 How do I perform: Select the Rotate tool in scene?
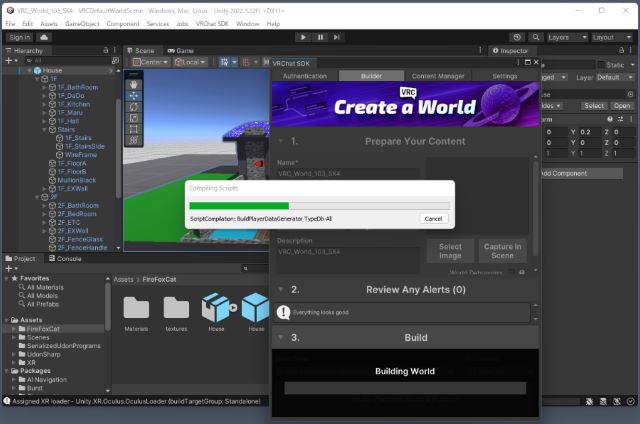click(x=133, y=107)
